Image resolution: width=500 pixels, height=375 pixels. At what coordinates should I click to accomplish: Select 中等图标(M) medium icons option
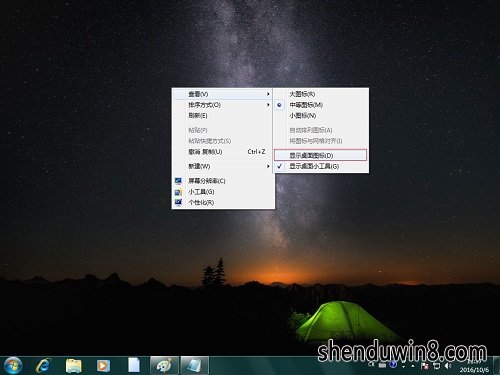[321, 105]
